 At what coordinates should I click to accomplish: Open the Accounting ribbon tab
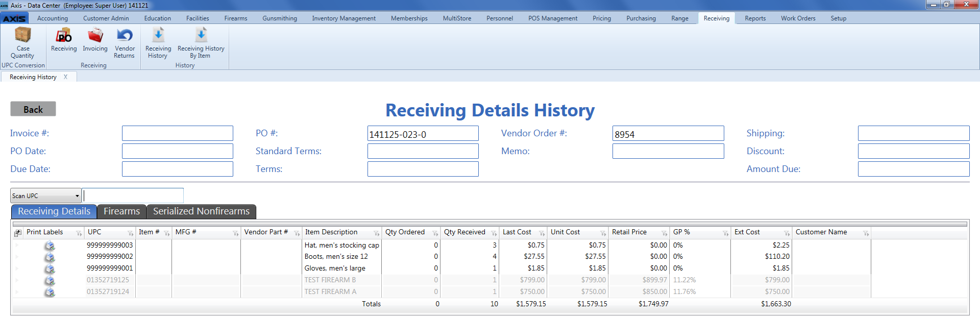(x=53, y=18)
